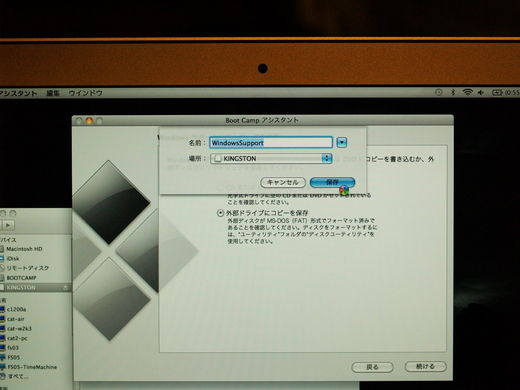The height and width of the screenshot is (390, 520).
Task: Click the 続ける button
Action: [x=425, y=366]
